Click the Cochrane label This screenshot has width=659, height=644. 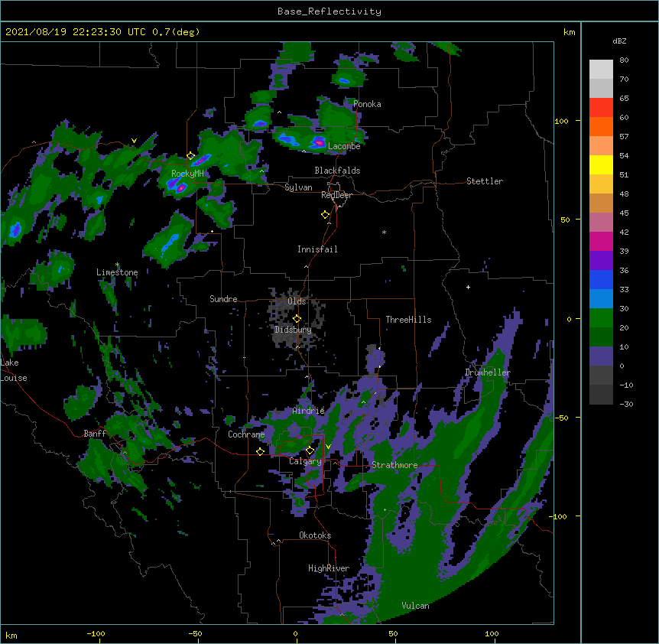246,434
